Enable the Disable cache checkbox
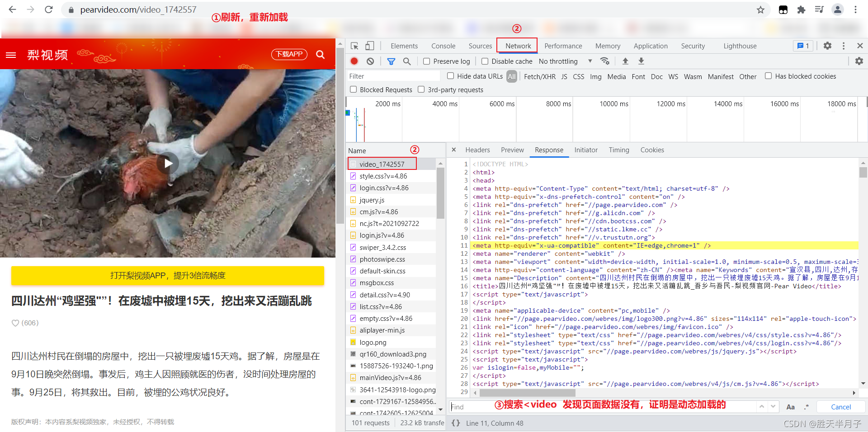Screen dimensions: 868x432 pyautogui.click(x=485, y=61)
